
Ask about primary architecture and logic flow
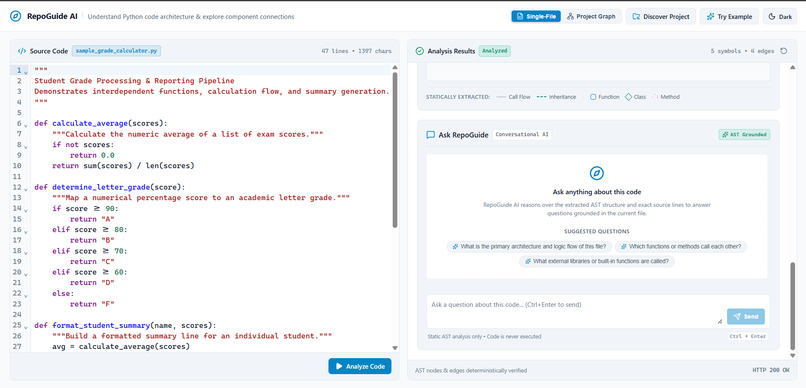[x=529, y=247]
